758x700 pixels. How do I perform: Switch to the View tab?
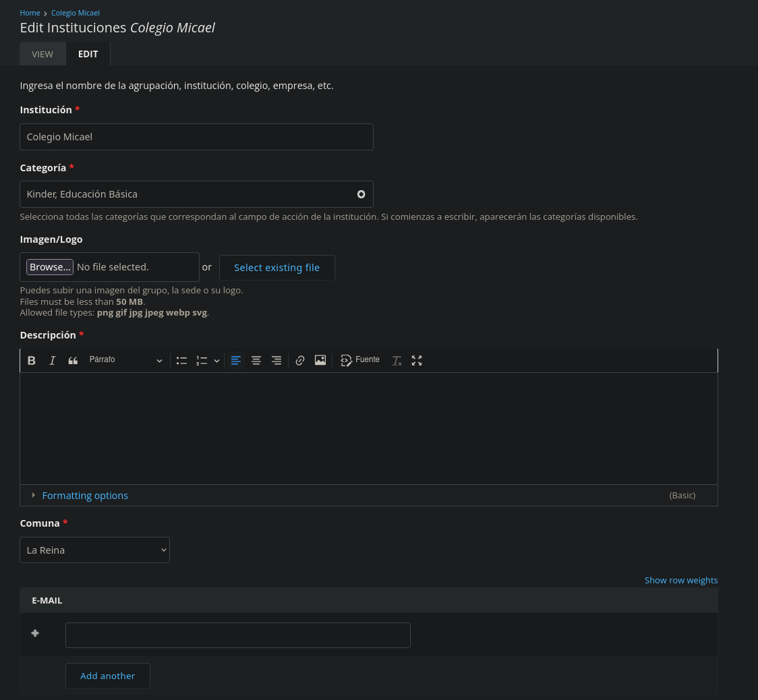point(42,54)
